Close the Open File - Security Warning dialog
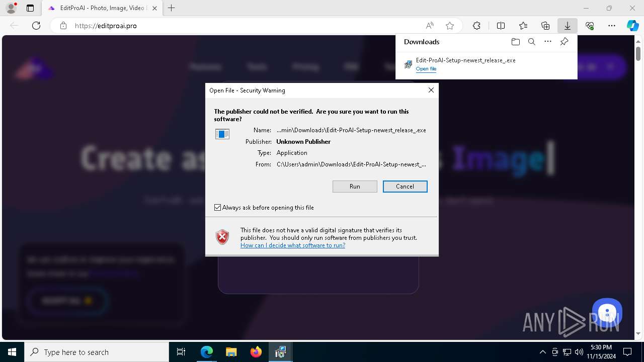This screenshot has width=644, height=362. click(x=431, y=90)
